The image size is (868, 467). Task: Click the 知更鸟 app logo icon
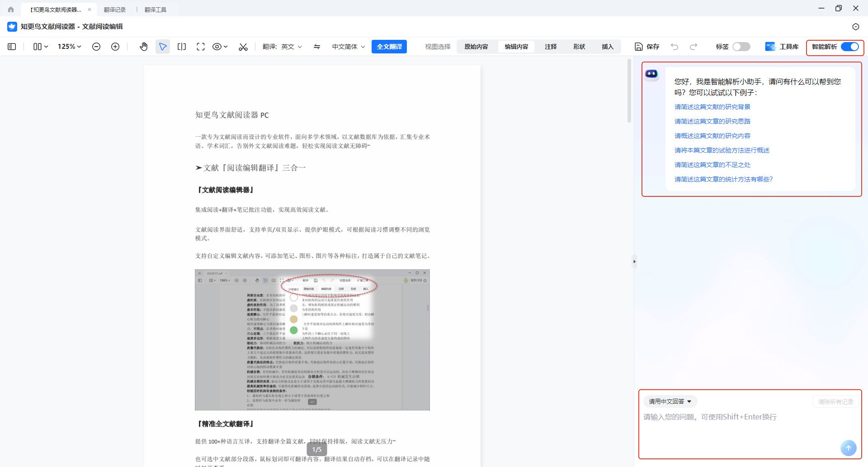pos(12,27)
